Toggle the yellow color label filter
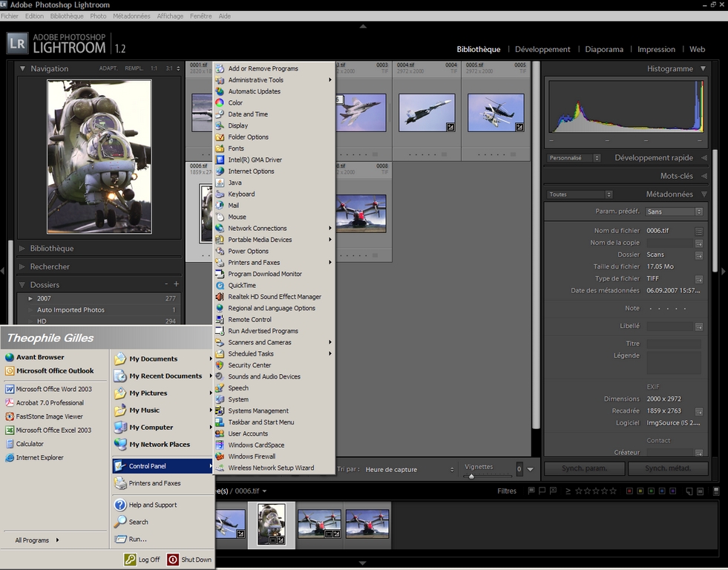The height and width of the screenshot is (570, 728). [640, 491]
